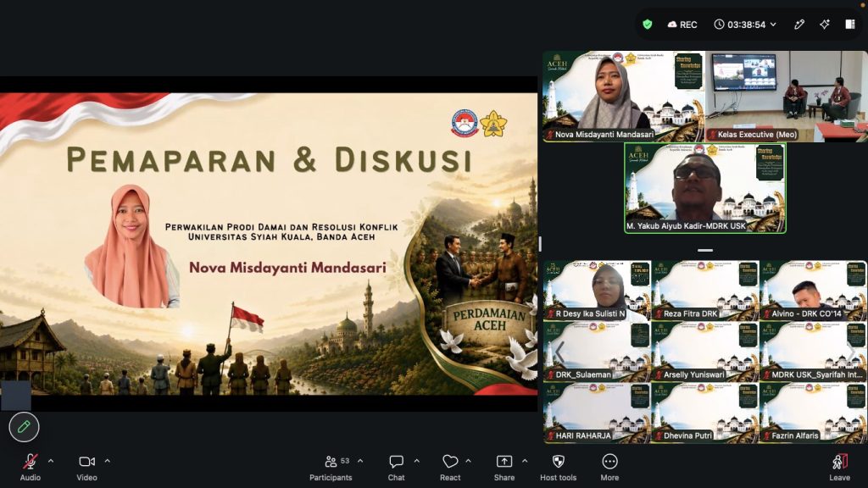Open encryption shield info icon
Viewport: 868px width, 488px height.
pyautogui.click(x=647, y=25)
